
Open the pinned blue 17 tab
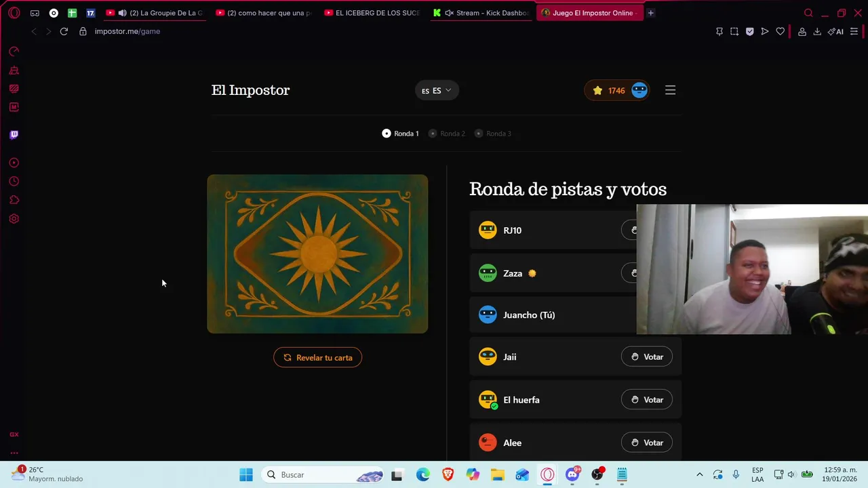(x=90, y=13)
